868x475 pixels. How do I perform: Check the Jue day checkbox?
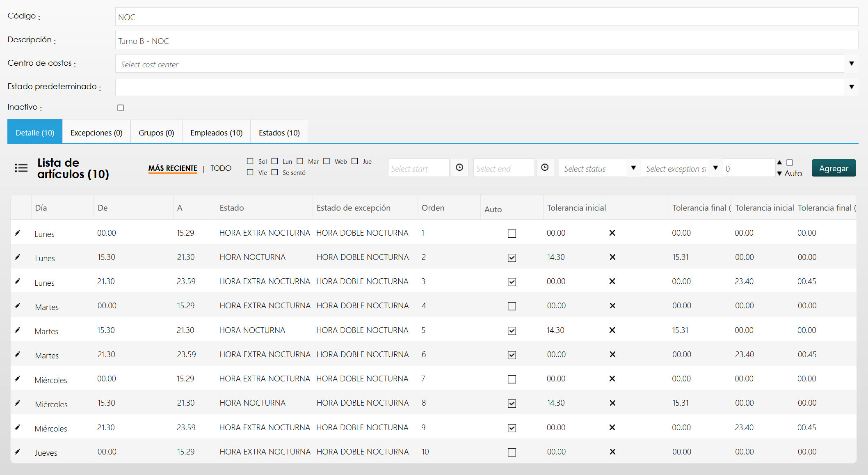[355, 161]
